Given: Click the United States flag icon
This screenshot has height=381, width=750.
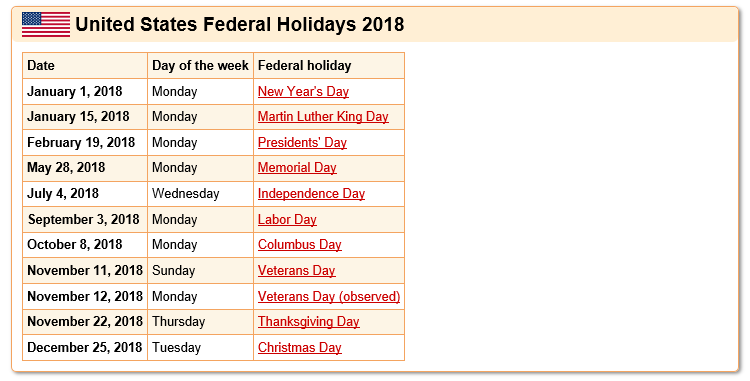Looking at the screenshot, I should click(46, 24).
